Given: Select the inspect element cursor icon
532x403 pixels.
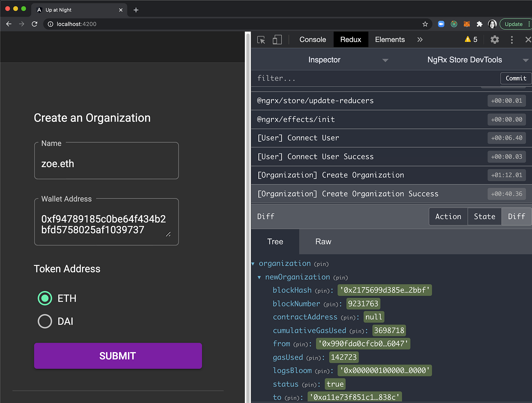Looking at the screenshot, I should [x=261, y=40].
